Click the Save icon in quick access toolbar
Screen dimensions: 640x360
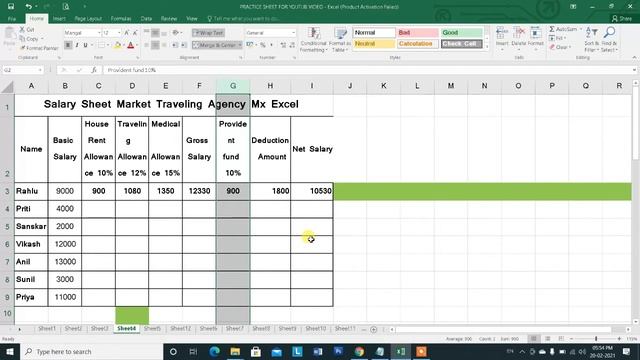[x=11, y=7]
